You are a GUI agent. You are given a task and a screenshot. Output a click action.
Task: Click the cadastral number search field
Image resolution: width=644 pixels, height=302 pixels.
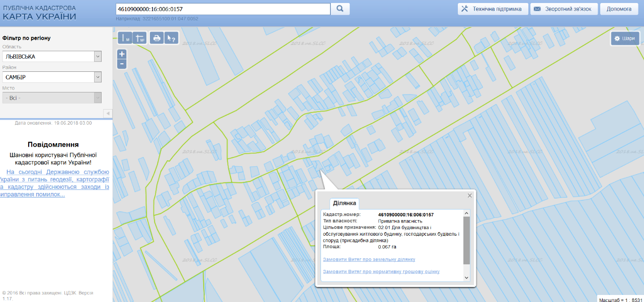(222, 9)
